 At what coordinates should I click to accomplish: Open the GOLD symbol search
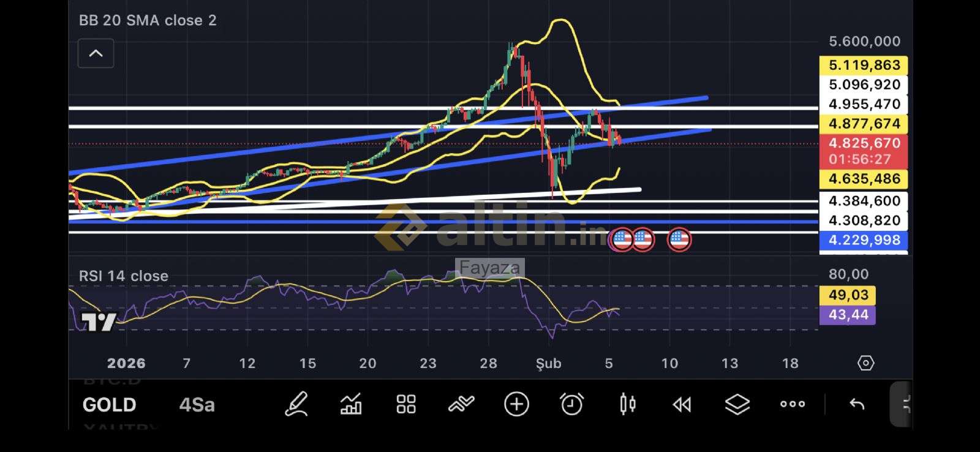point(109,405)
